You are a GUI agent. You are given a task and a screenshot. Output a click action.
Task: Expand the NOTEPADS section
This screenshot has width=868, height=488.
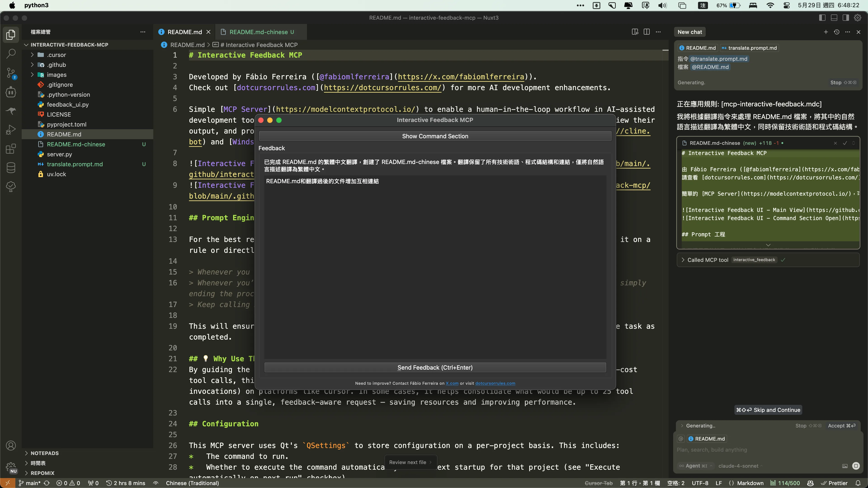coord(45,453)
